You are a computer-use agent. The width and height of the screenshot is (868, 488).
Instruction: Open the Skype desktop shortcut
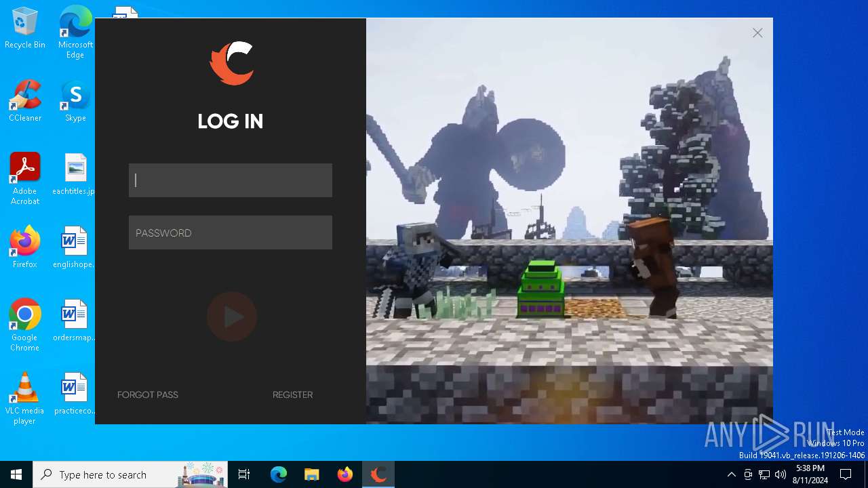pos(75,102)
